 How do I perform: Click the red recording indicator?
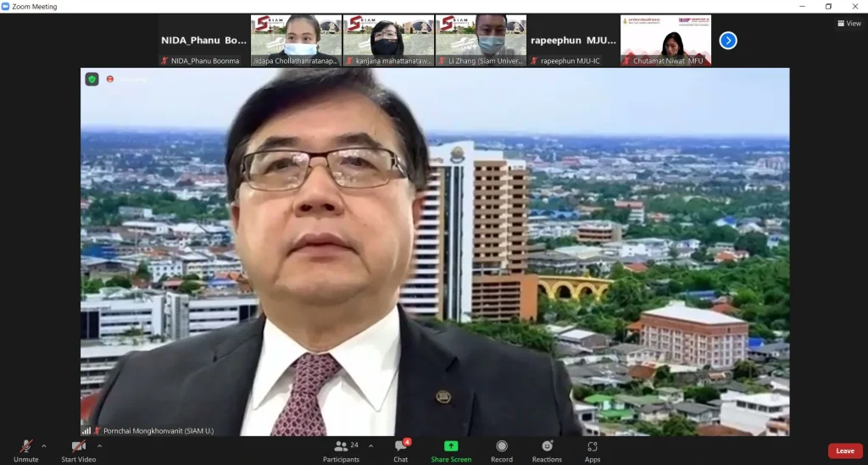pyautogui.click(x=110, y=79)
